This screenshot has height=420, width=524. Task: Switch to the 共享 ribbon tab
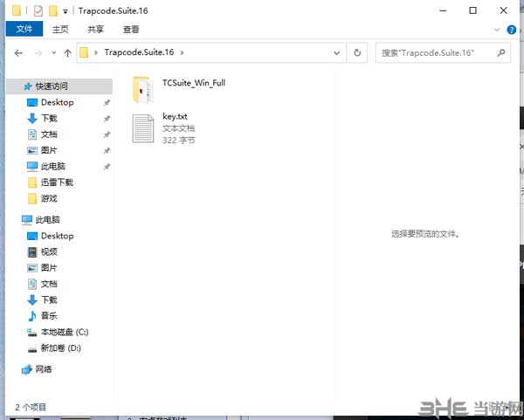pos(95,30)
